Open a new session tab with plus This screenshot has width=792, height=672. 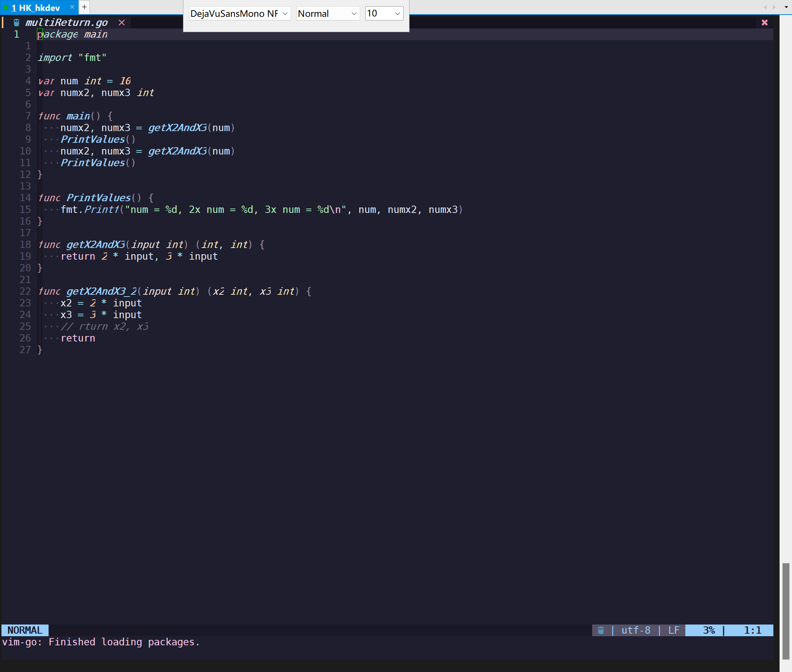click(84, 7)
